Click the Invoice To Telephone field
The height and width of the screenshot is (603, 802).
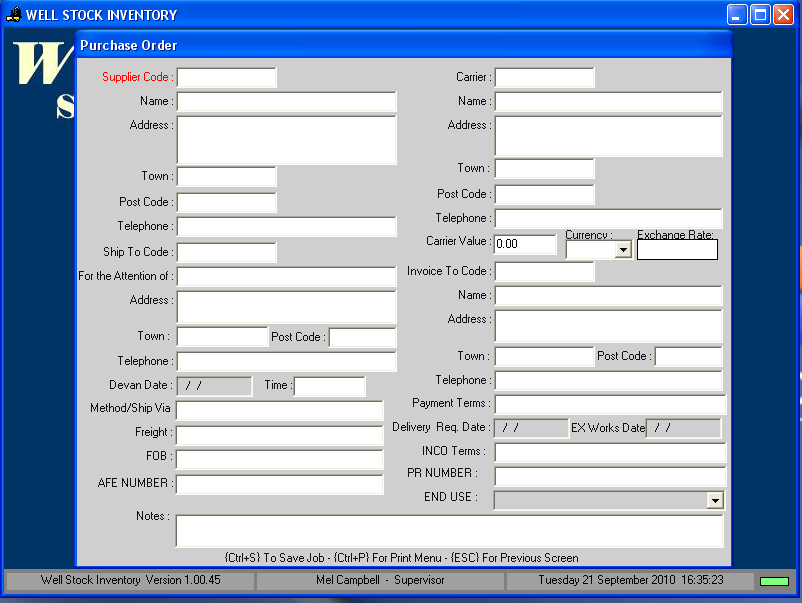609,381
